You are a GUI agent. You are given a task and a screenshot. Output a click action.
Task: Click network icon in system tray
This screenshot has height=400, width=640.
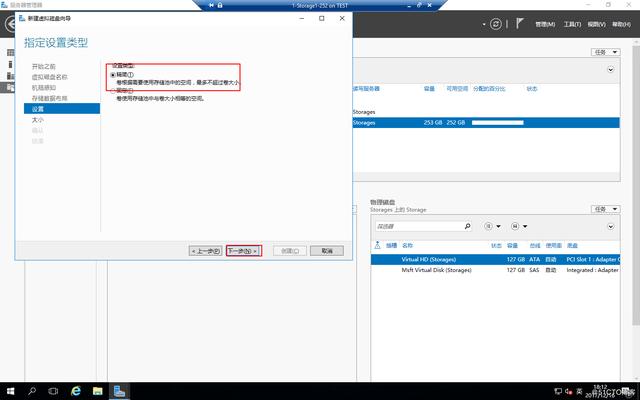tap(558, 391)
